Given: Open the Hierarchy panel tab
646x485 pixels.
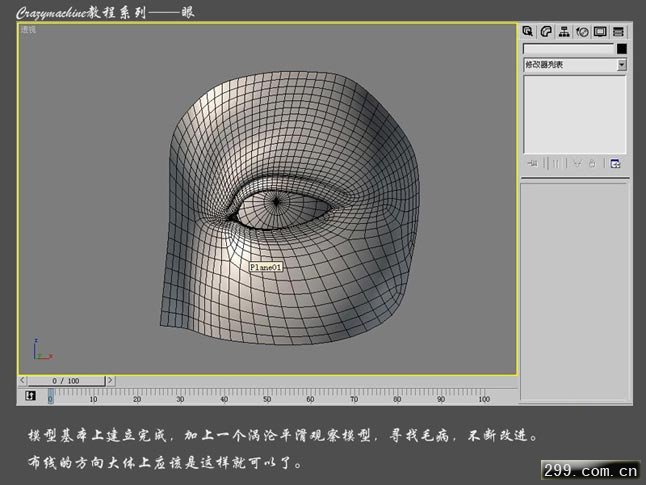Looking at the screenshot, I should pos(564,32).
